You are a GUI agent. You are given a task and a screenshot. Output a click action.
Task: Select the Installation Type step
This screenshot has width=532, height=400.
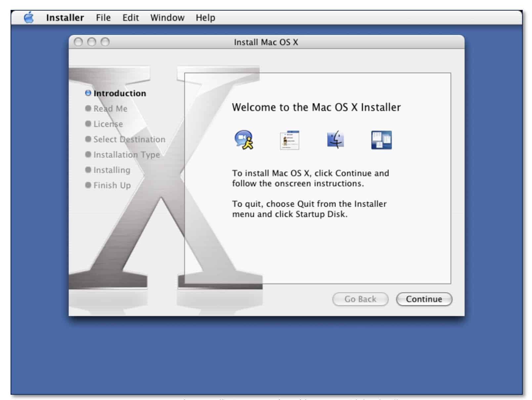[x=122, y=155]
